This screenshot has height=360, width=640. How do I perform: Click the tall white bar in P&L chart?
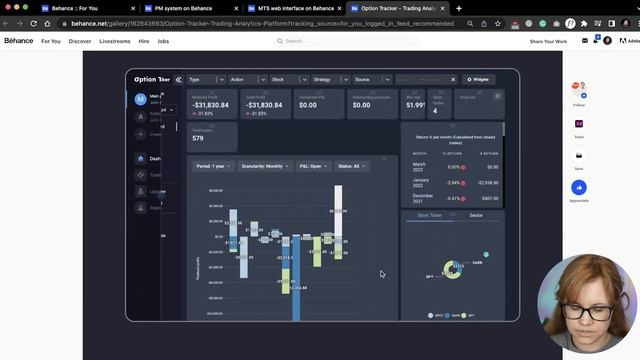coord(338,211)
